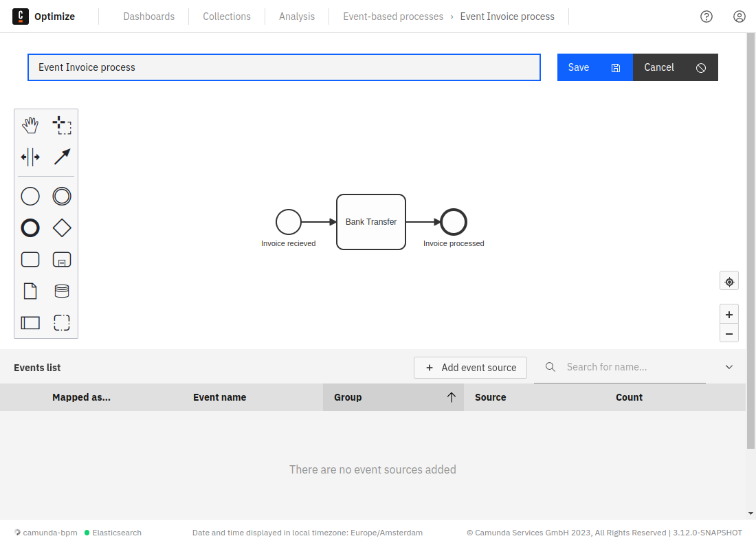Activate the hand tool in palette

[30, 125]
